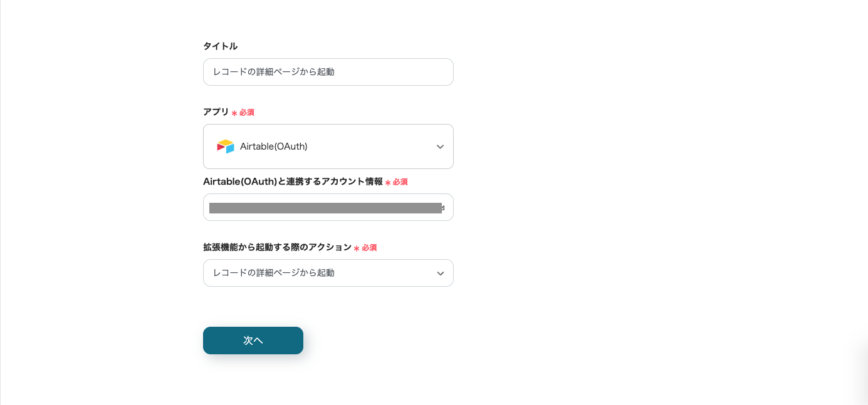Click the 拡張機能から起動する際のアクション label
Viewport: 868px width, 405px height.
click(277, 247)
